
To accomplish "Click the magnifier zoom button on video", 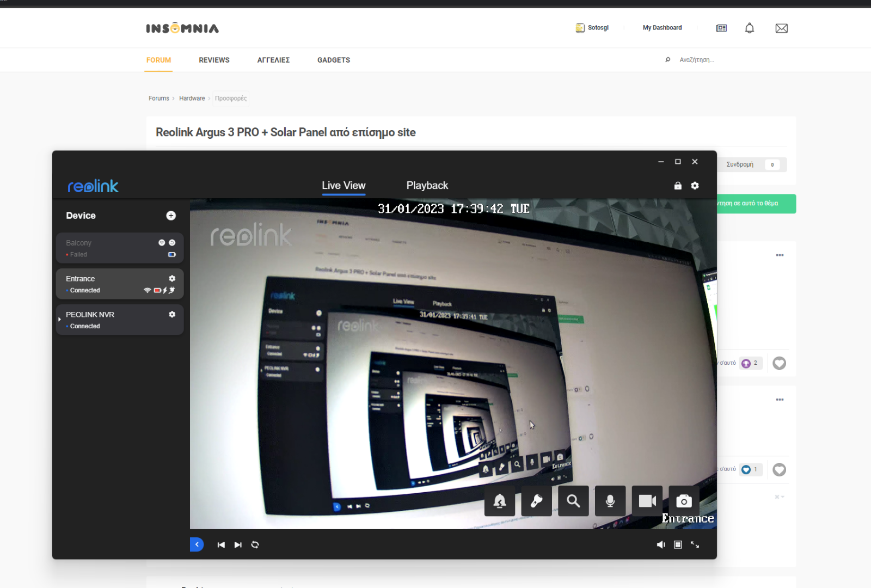I will 573,501.
